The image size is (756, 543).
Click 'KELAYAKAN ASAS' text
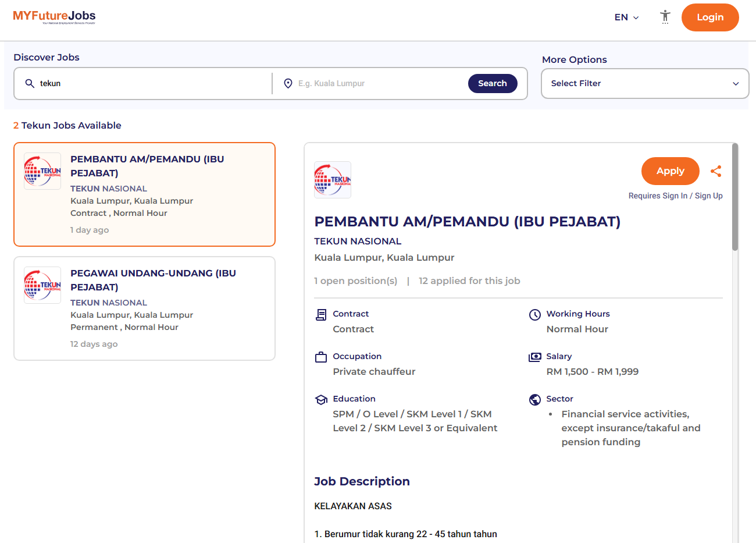click(353, 506)
